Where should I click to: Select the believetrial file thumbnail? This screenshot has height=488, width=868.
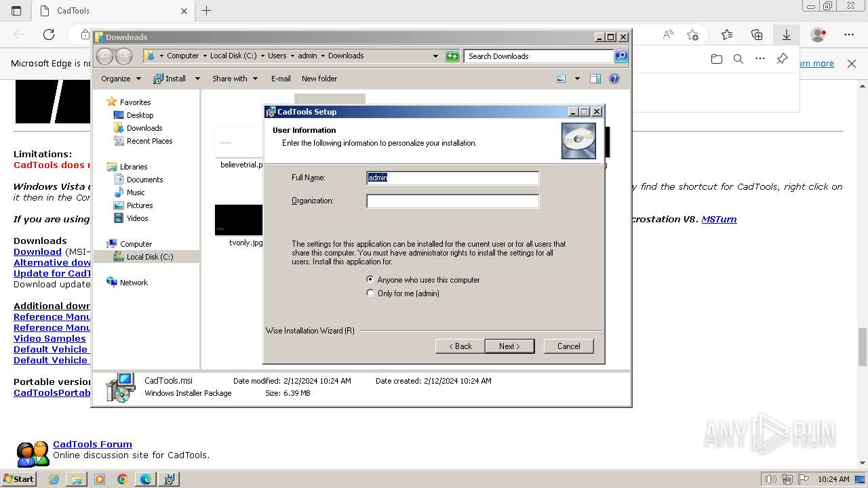pyautogui.click(x=239, y=142)
